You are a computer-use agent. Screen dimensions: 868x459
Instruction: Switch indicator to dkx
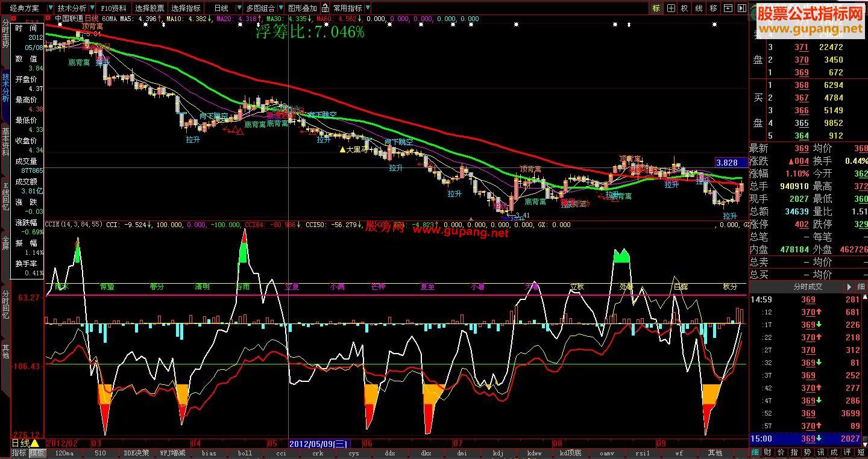[426, 453]
